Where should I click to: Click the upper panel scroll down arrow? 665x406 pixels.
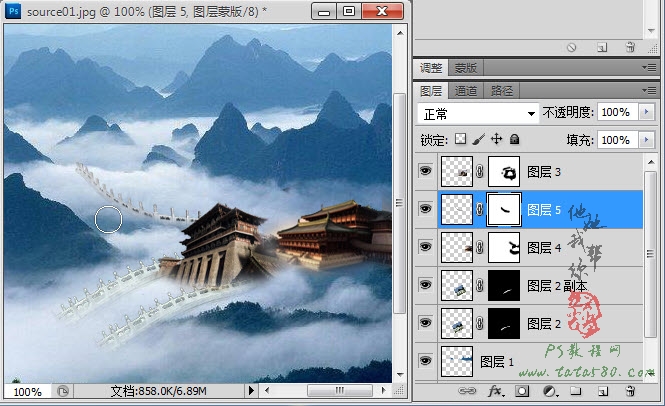[651, 31]
